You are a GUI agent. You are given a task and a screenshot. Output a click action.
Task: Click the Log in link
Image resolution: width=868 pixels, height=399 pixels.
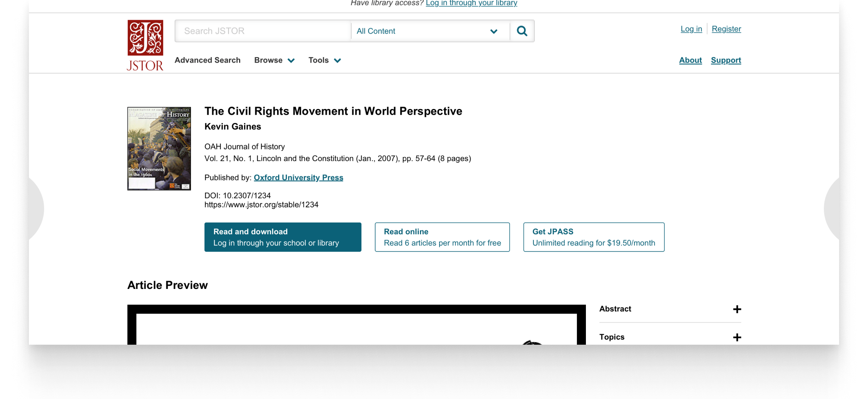[x=691, y=29]
